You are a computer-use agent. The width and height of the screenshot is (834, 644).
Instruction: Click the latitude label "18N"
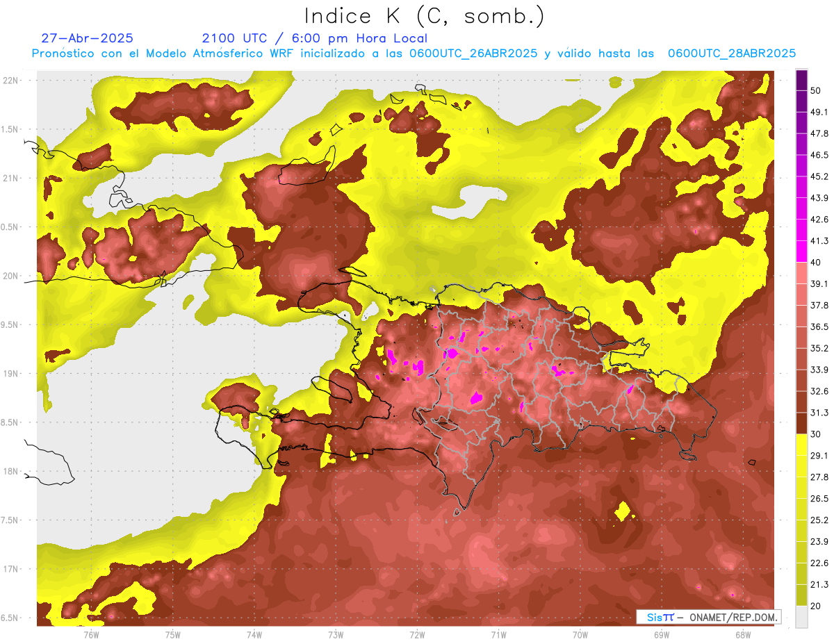12,471
